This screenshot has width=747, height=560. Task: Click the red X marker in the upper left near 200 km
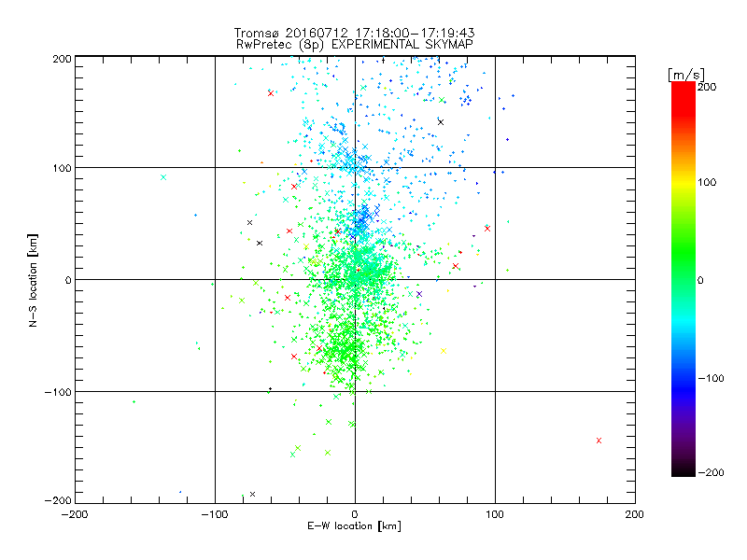271,93
